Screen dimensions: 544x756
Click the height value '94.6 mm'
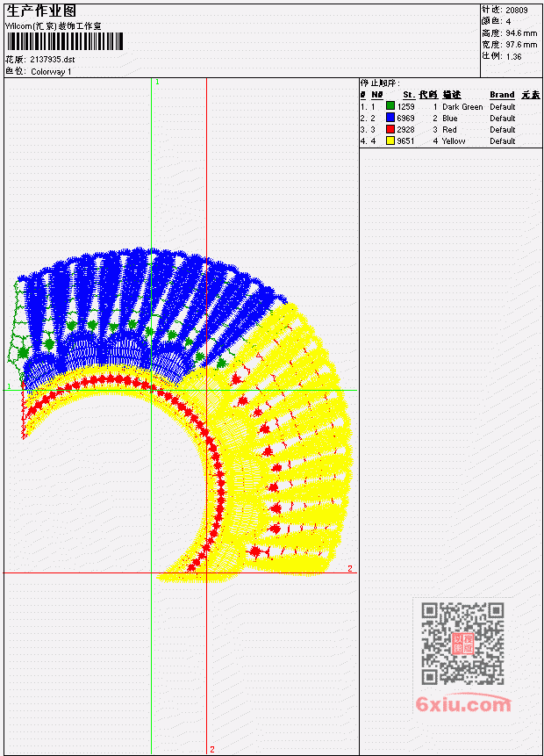coord(521,33)
